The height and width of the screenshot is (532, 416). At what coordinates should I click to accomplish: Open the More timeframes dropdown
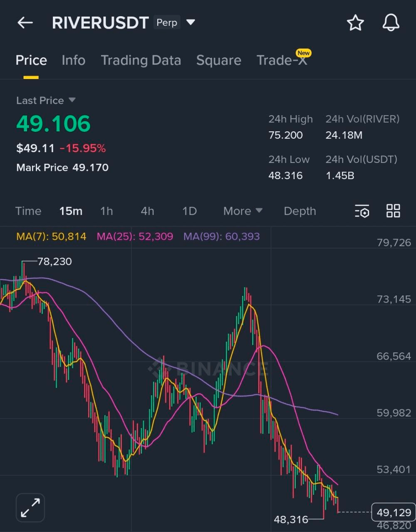point(243,211)
